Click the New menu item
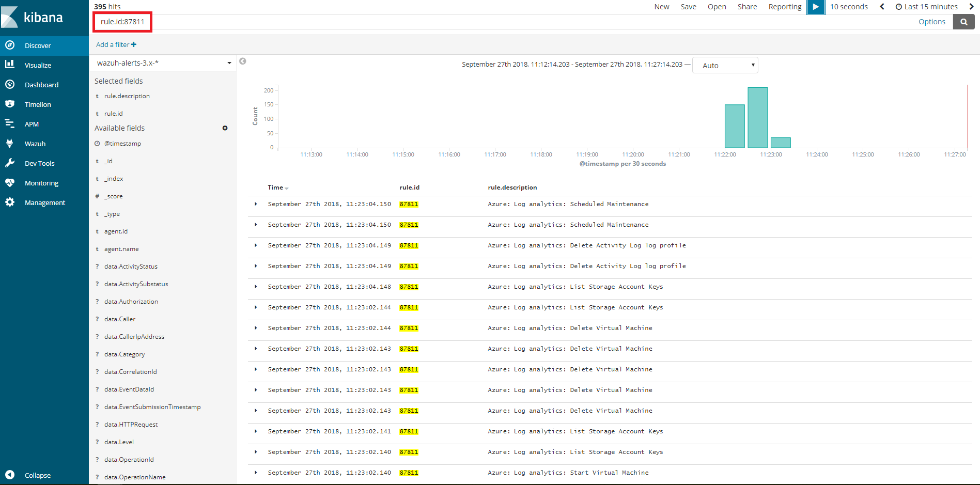Image resolution: width=980 pixels, height=485 pixels. (662, 7)
